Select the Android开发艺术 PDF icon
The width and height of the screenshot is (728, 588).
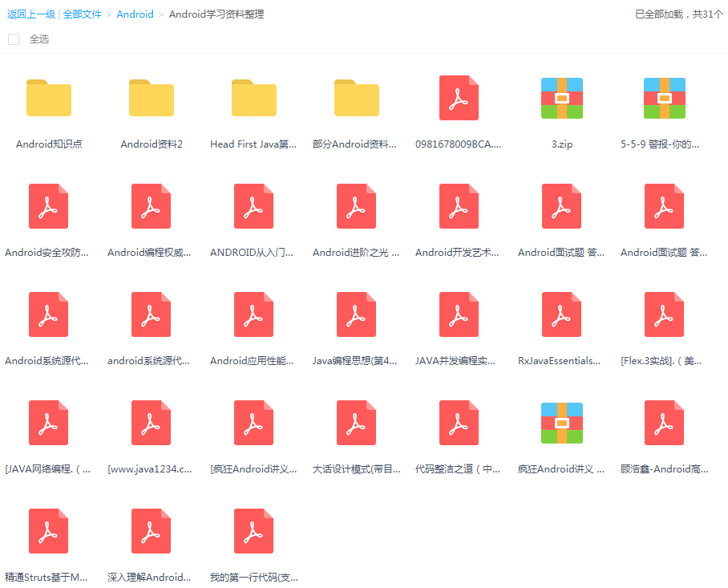(x=459, y=206)
